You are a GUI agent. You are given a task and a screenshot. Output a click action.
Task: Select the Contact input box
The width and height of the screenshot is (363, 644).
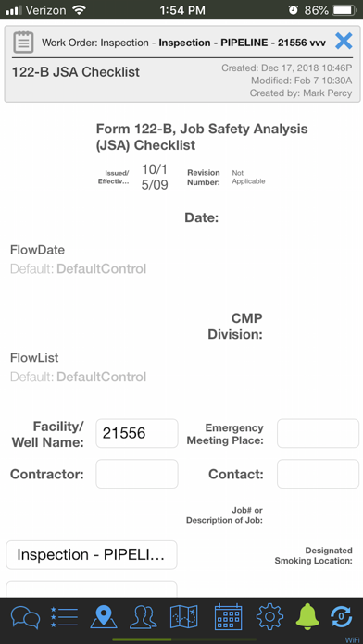318,474
